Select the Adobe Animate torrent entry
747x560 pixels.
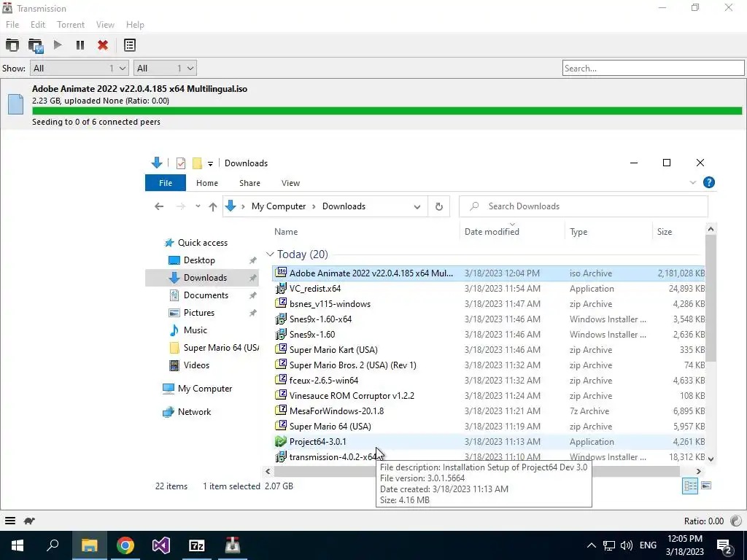373,105
